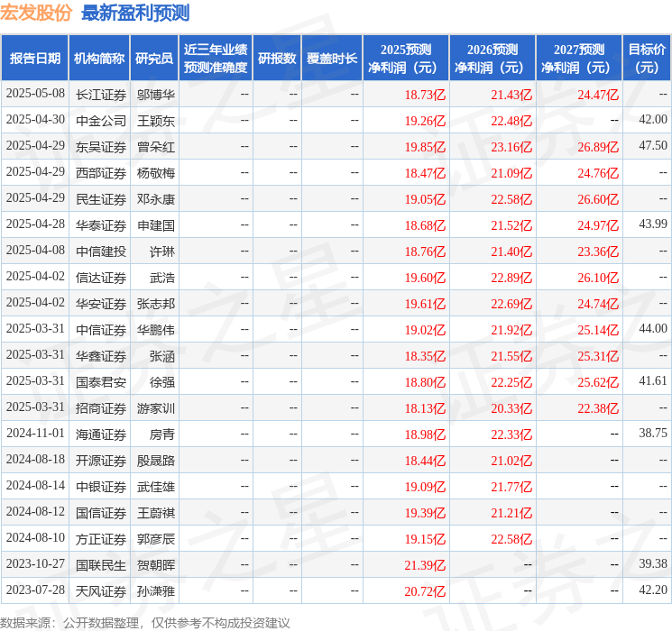Click the 研报数 column header
The image size is (672, 631).
pyautogui.click(x=277, y=59)
